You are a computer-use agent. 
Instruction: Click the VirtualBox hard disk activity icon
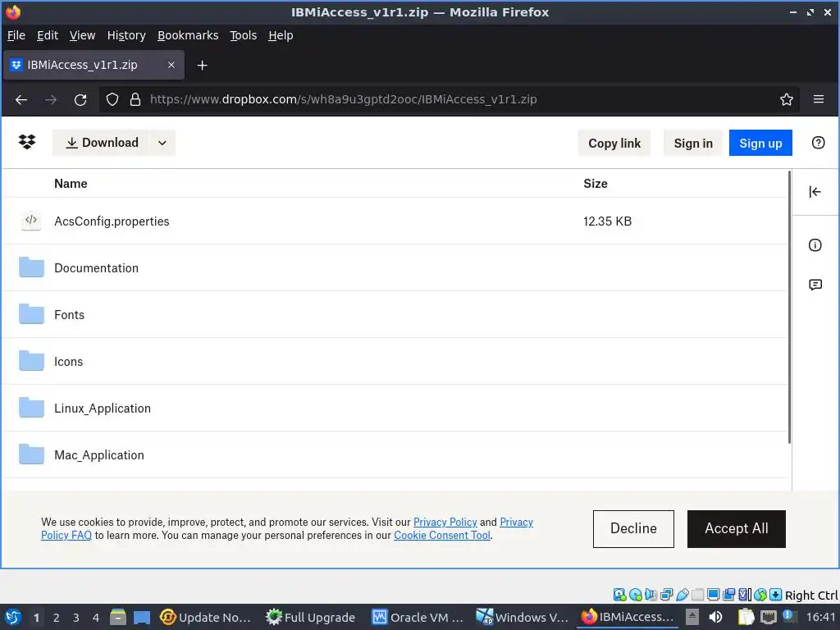pos(620,595)
